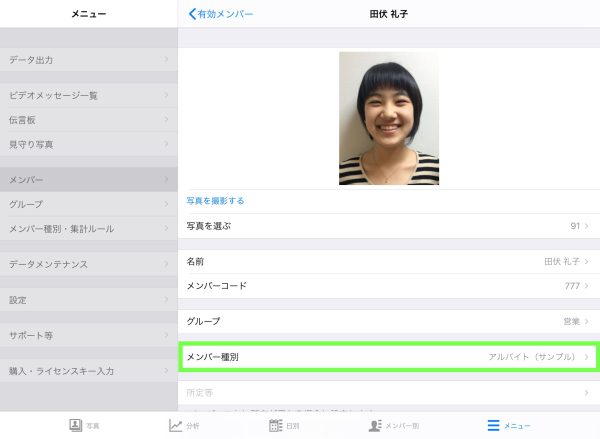Open データメンテナンス menu item
This screenshot has height=439, width=600.
(88, 264)
